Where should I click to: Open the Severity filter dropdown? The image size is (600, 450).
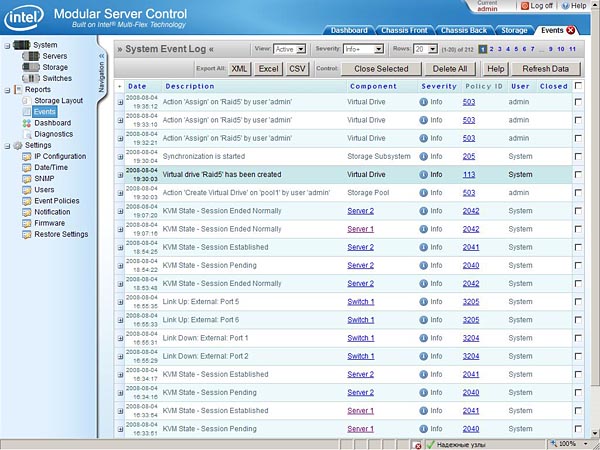(364, 49)
